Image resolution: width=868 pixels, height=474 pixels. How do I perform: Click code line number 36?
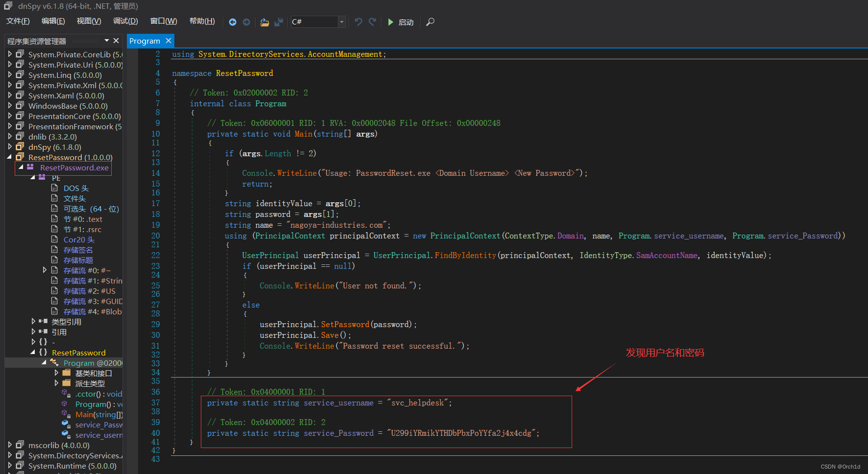coord(155,392)
